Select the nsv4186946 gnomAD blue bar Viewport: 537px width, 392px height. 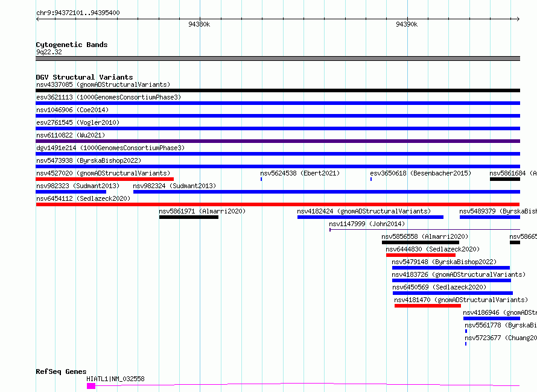(x=492, y=318)
